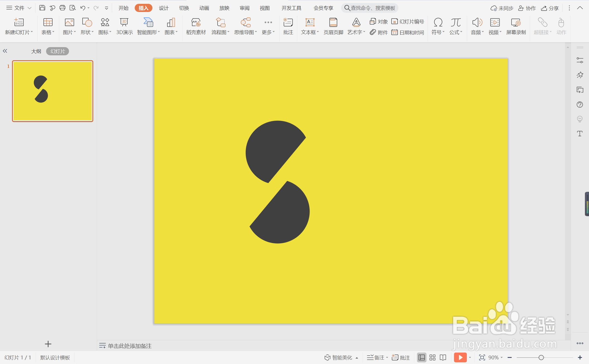The image size is (589, 364).
Task: Open 稻壳素材 resources
Action: pyautogui.click(x=196, y=26)
